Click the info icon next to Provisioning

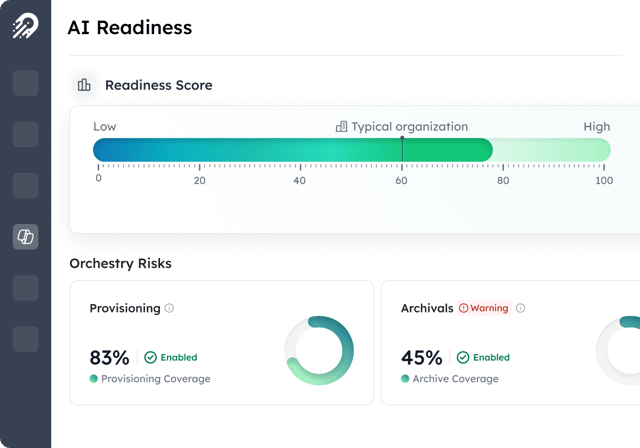tap(169, 308)
